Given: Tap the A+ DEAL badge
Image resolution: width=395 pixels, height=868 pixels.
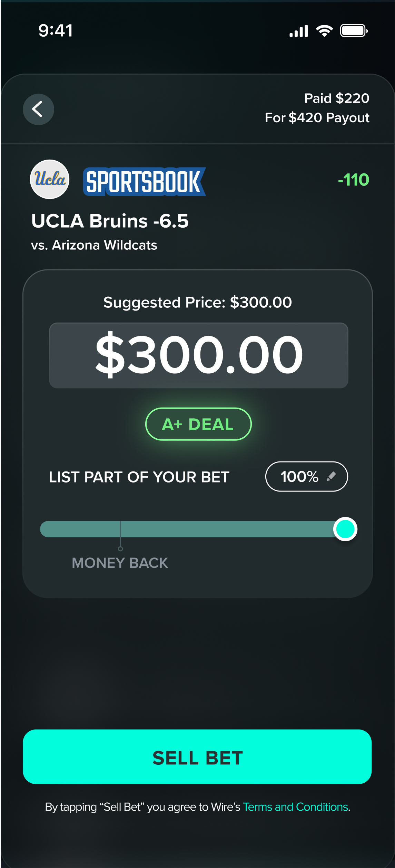Looking at the screenshot, I should click(x=198, y=424).
